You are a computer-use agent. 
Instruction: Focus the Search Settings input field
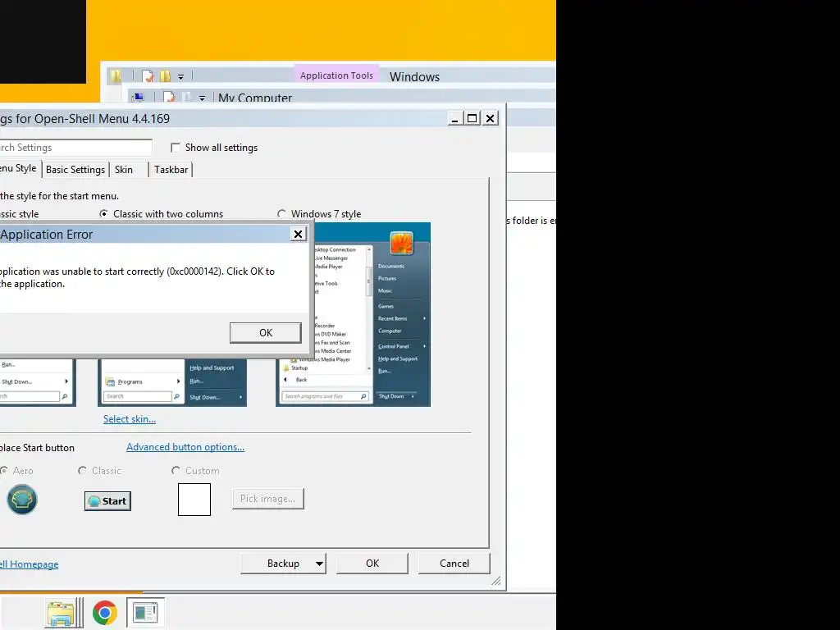click(75, 148)
